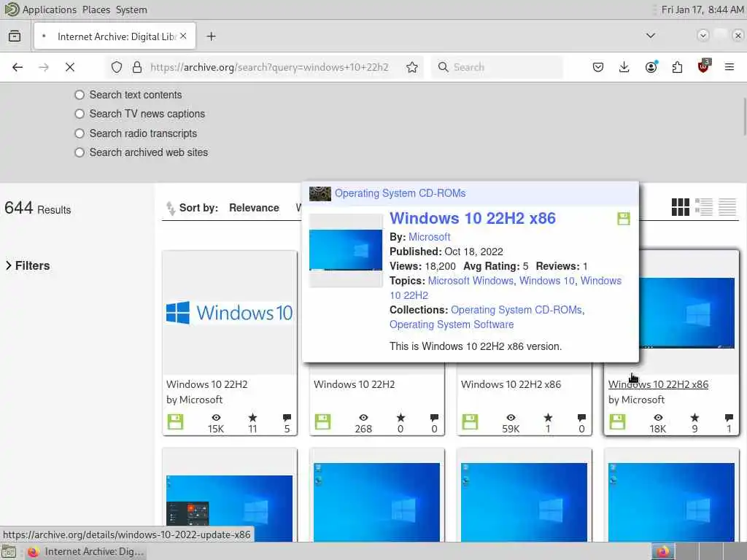Bookmark this page with the star icon
This screenshot has height=560, width=747.
tap(412, 67)
